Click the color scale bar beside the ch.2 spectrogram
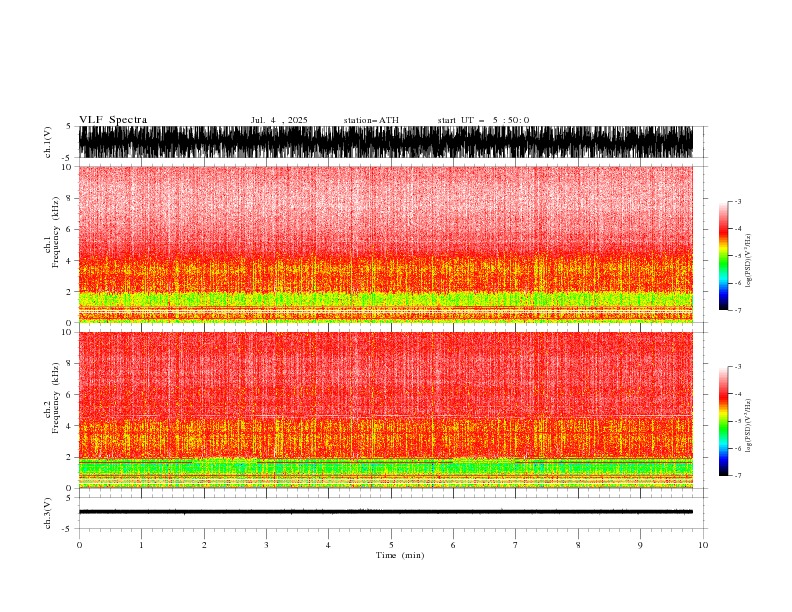The image size is (792, 612). 723,421
